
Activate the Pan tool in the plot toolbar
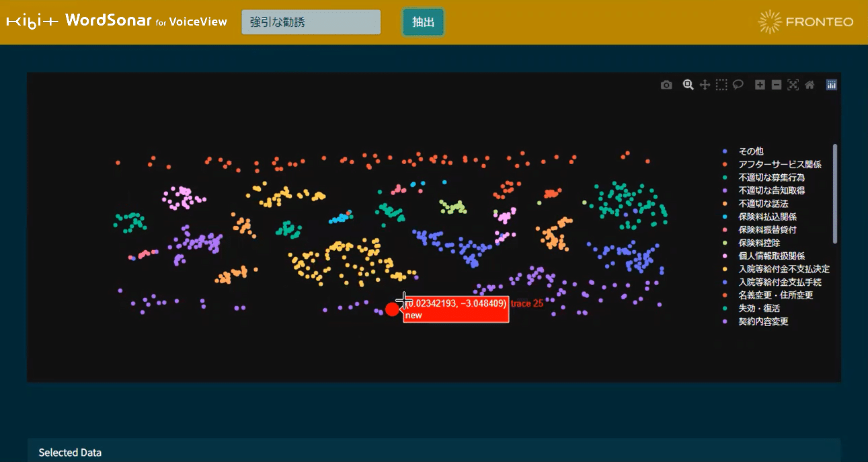tap(705, 85)
